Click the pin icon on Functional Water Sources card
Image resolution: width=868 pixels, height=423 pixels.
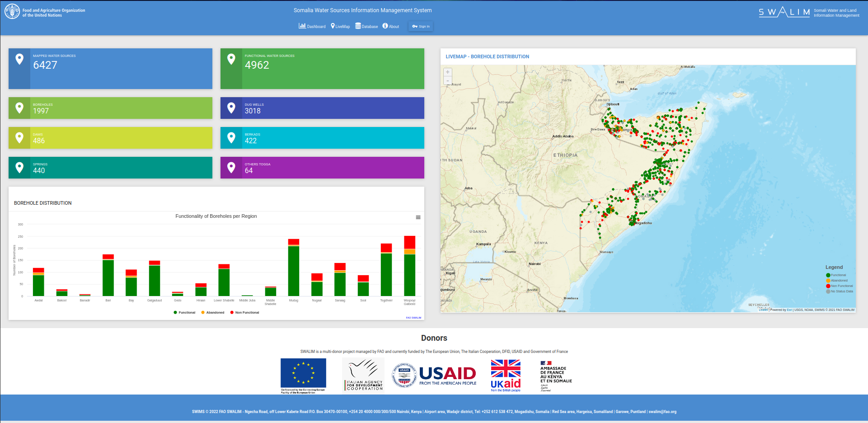click(231, 59)
